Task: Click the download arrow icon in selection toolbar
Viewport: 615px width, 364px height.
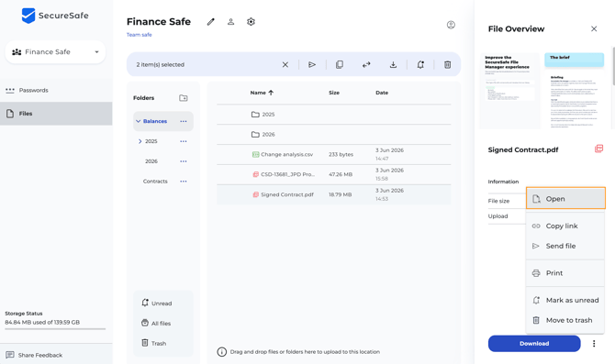Action: point(393,65)
